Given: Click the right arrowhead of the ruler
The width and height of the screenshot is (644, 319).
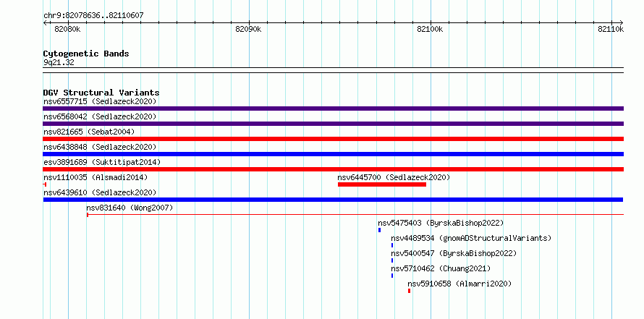Looking at the screenshot, I should point(622,22).
